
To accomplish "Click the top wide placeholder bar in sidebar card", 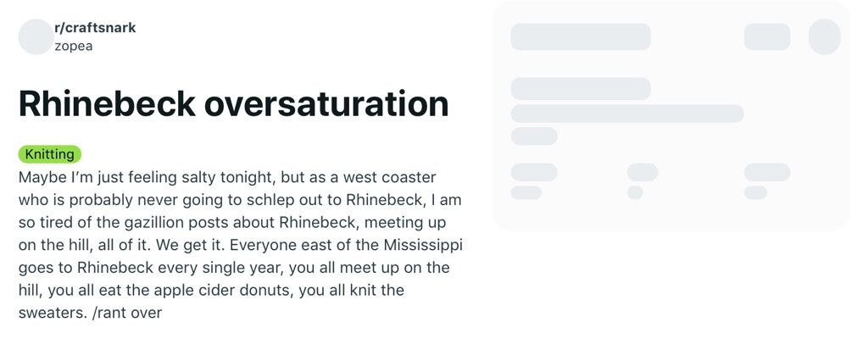I will tap(580, 36).
